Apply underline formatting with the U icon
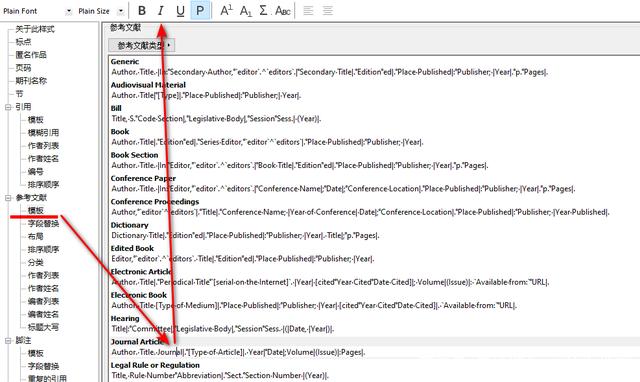This screenshot has height=382, width=640. [180, 11]
